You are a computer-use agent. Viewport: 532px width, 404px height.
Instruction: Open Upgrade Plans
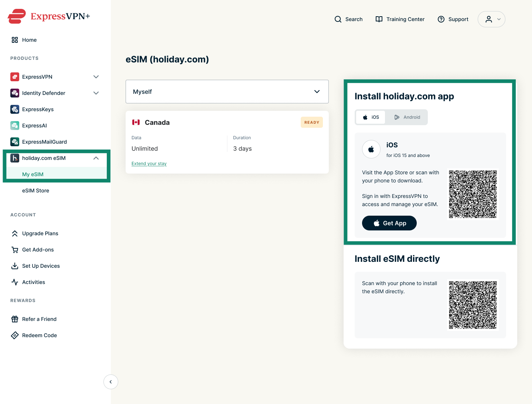click(x=40, y=233)
